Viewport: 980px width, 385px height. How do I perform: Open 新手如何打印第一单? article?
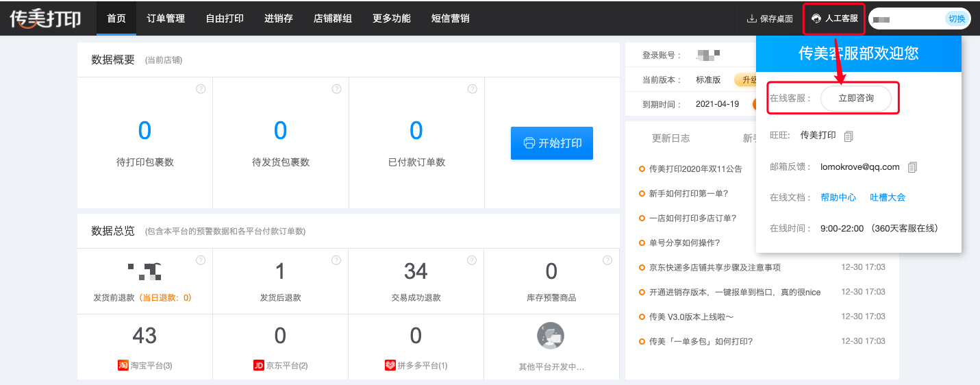pos(688,193)
